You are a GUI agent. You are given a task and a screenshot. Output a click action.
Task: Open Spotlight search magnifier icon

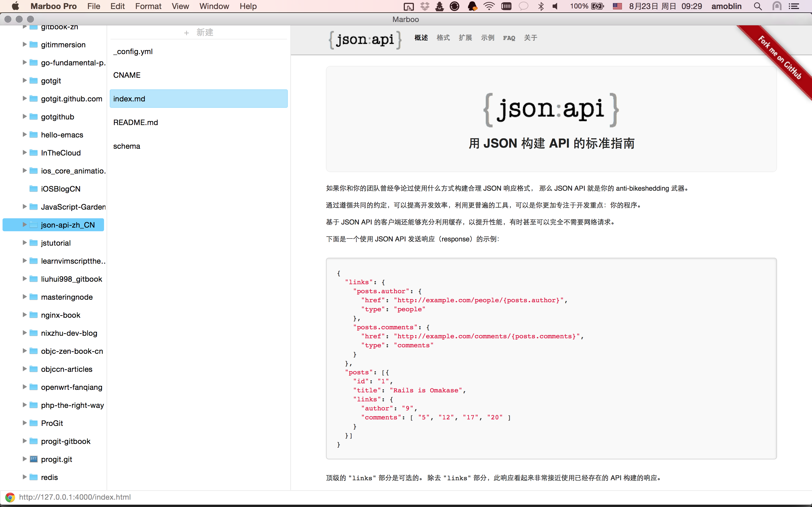point(758,6)
